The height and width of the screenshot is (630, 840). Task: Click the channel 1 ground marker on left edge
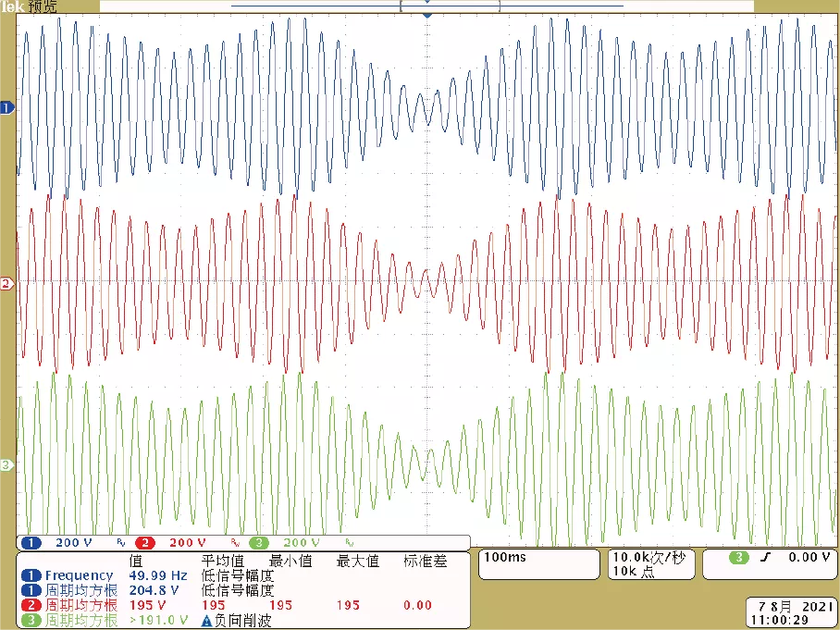pyautogui.click(x=7, y=108)
